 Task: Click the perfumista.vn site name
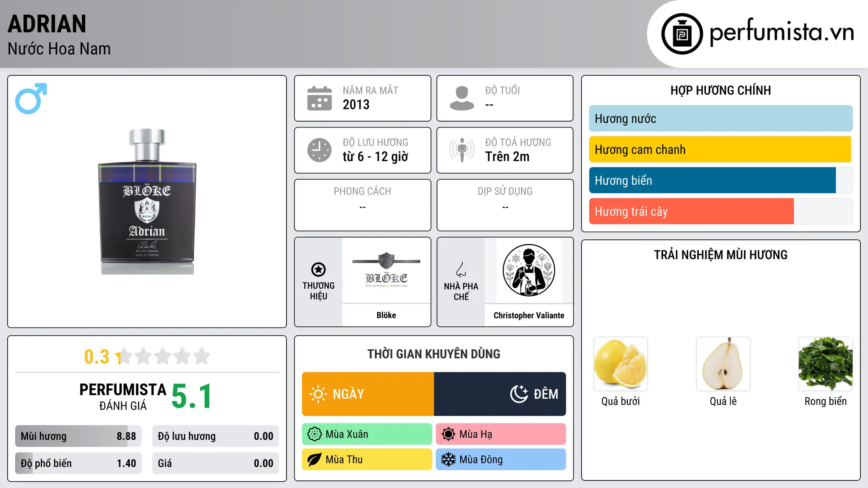point(782,32)
